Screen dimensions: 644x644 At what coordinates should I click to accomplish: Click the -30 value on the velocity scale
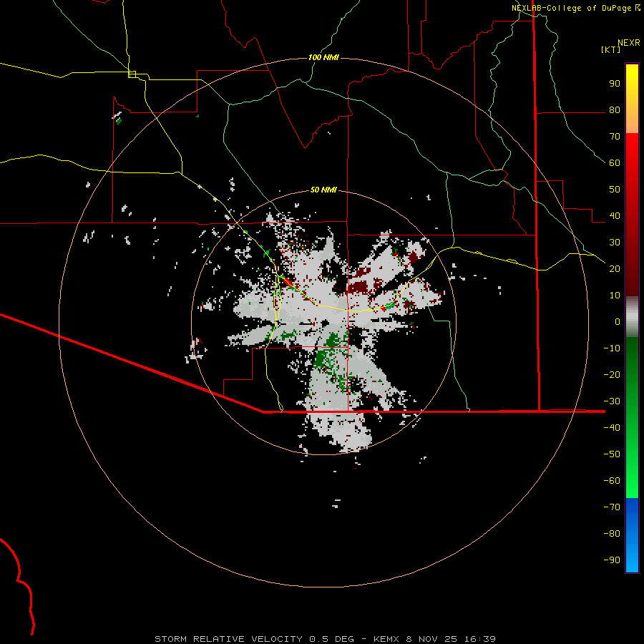612,401
